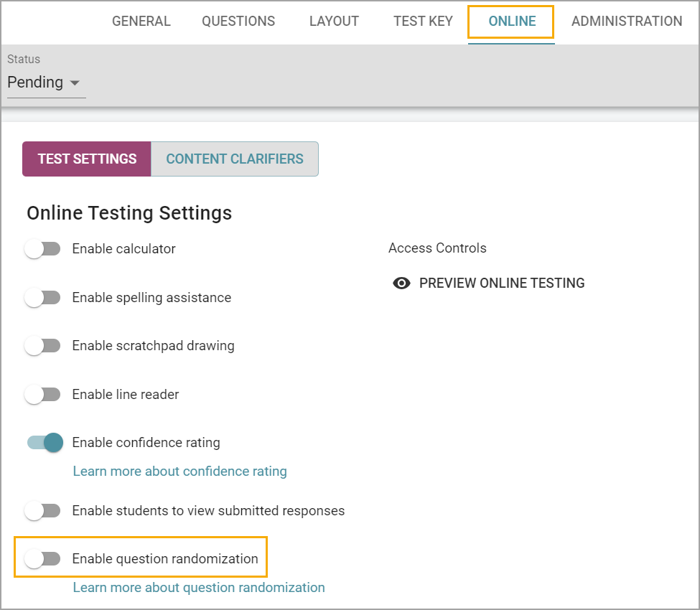Turn on Enable spelling assistance
This screenshot has width=700, height=610.
click(43, 298)
